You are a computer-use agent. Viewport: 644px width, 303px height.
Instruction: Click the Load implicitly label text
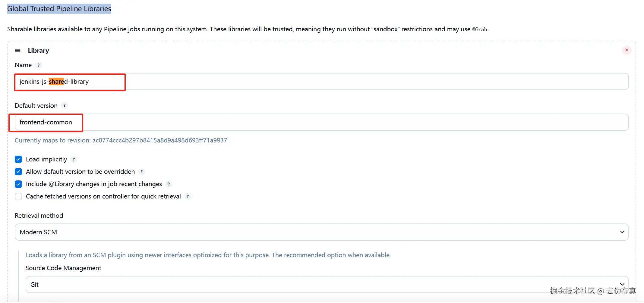pos(46,159)
